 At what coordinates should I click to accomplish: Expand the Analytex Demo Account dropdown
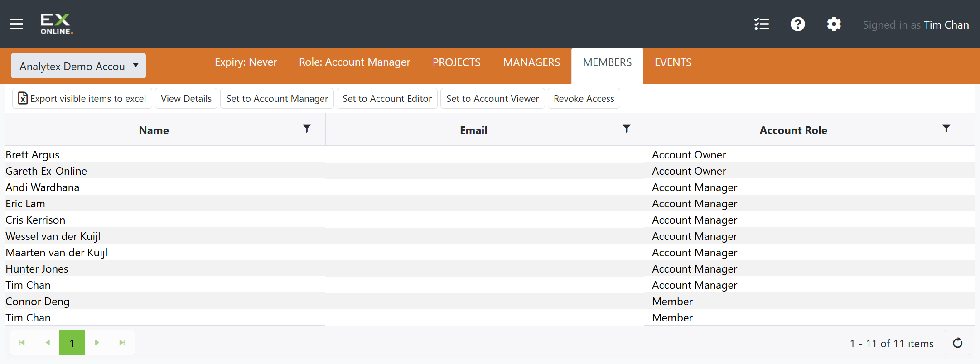(78, 66)
